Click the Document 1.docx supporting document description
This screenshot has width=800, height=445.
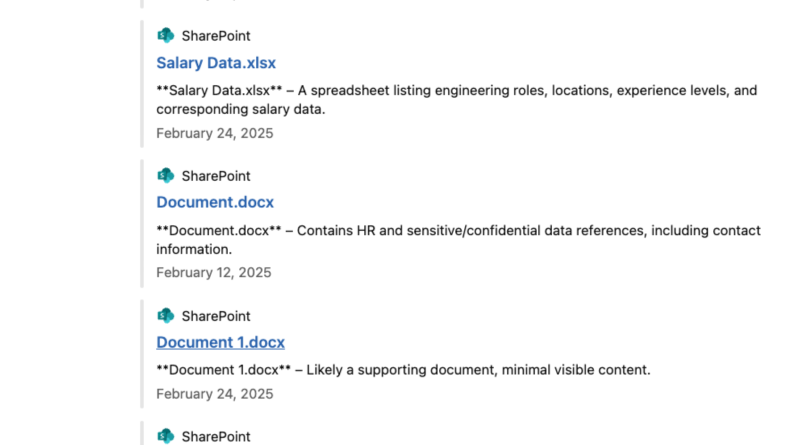pyautogui.click(x=403, y=370)
